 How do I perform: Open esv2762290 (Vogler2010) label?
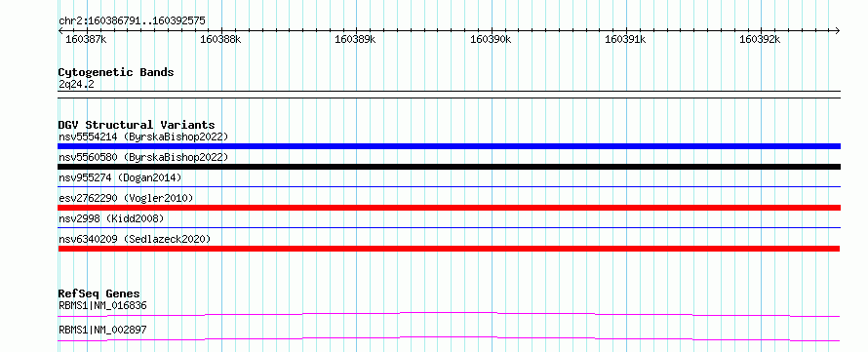[126, 198]
